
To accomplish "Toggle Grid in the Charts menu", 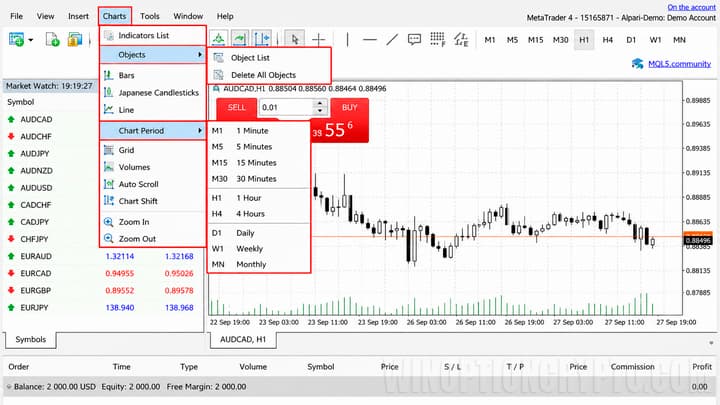I will (152, 150).
